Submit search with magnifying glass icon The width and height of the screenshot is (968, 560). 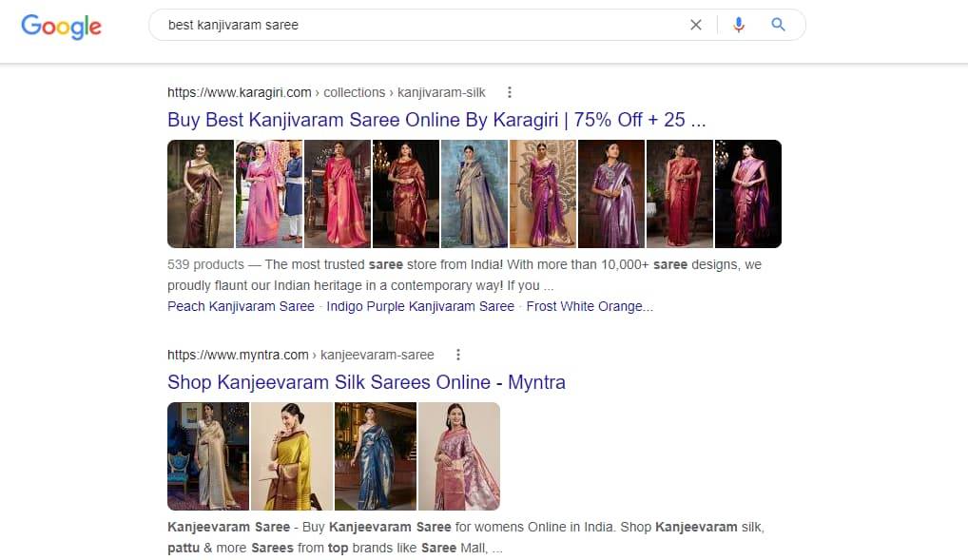point(779,25)
